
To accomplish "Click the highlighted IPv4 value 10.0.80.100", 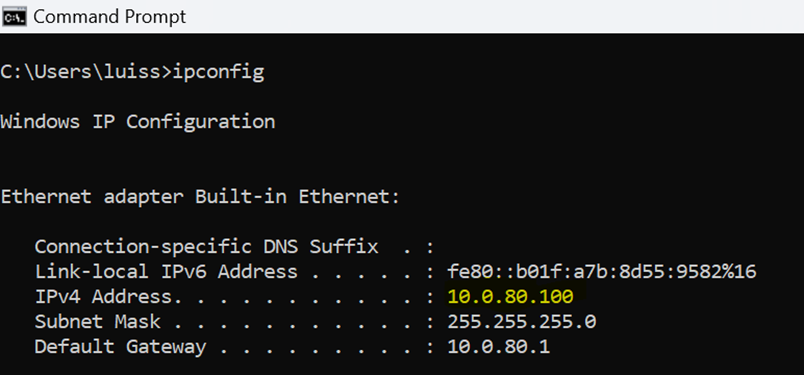I will (x=510, y=297).
